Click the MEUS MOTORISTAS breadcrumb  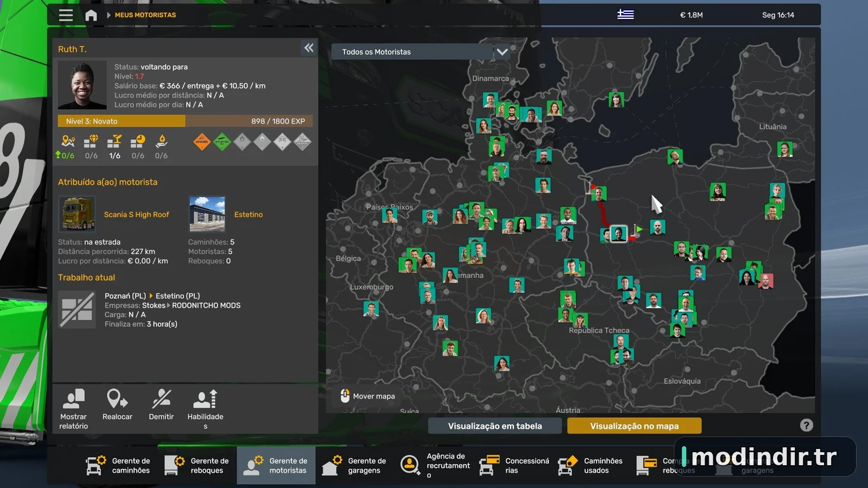[145, 15]
